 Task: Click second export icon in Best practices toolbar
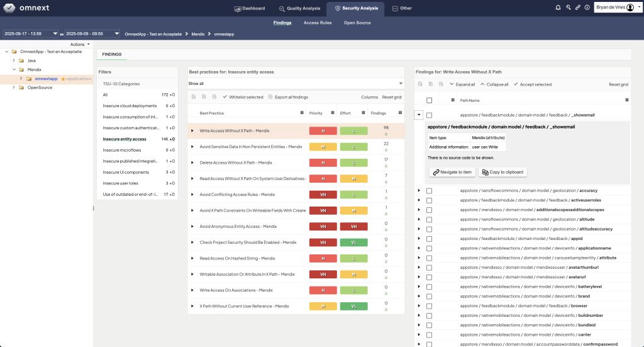(x=204, y=97)
